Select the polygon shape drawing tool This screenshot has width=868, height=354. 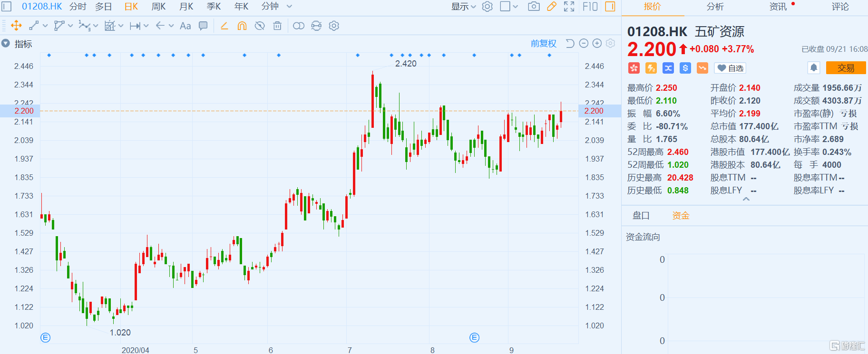(x=59, y=26)
